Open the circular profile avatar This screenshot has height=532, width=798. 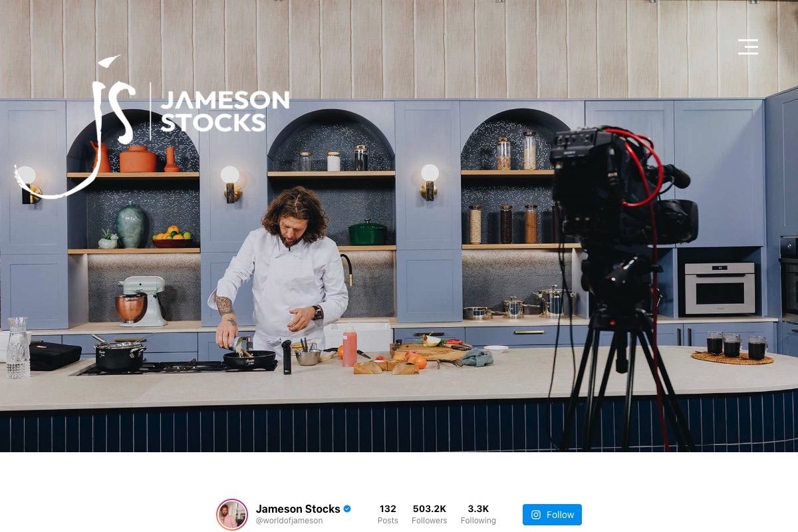point(232,515)
